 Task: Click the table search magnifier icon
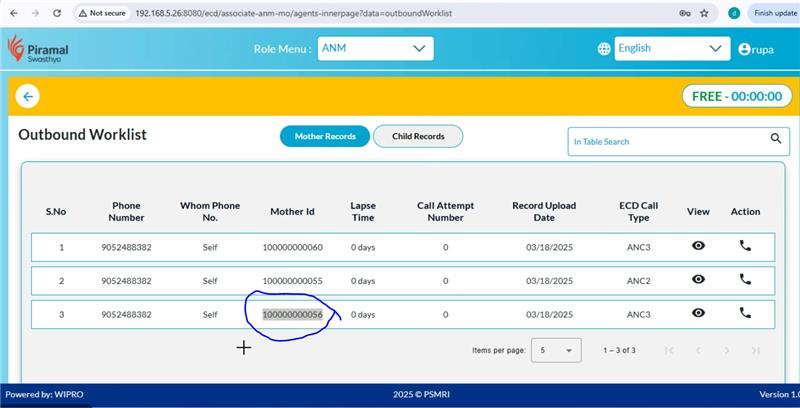point(774,140)
